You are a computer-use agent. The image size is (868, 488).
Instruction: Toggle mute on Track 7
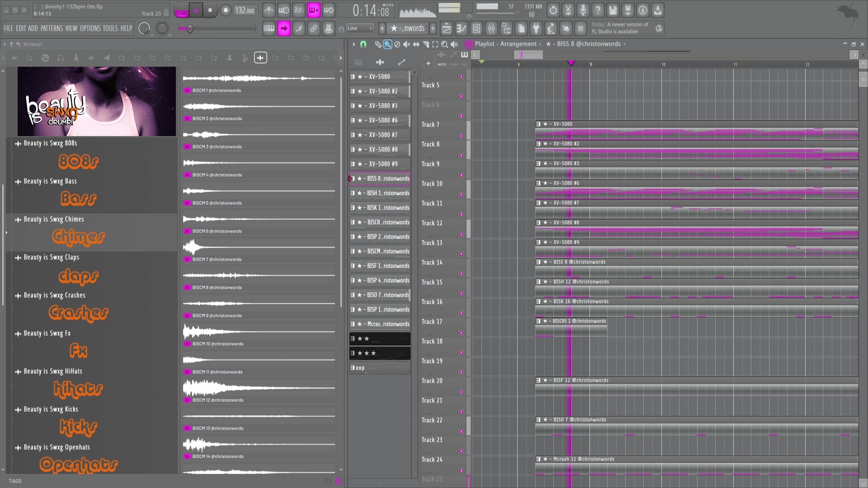(461, 136)
